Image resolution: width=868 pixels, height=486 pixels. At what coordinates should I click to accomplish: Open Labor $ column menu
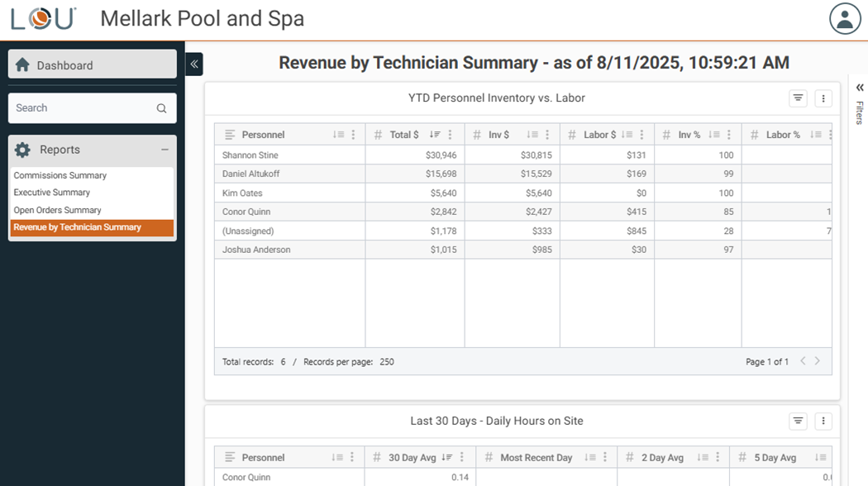click(641, 135)
